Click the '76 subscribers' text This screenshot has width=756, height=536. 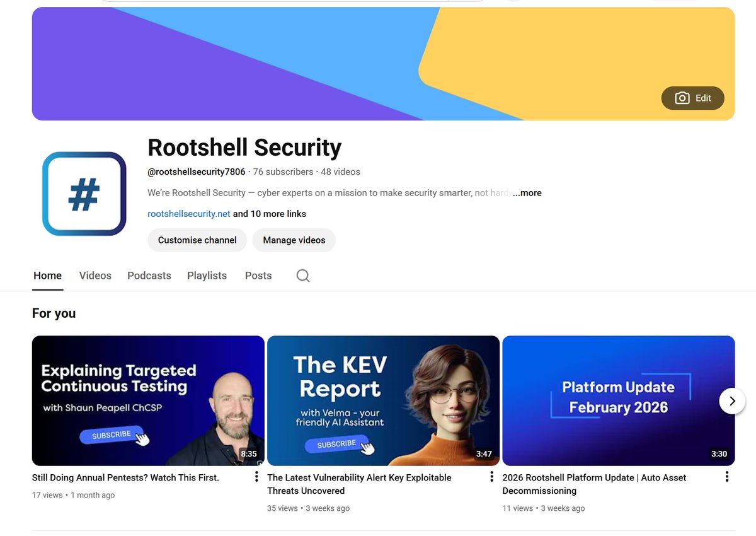tap(283, 172)
